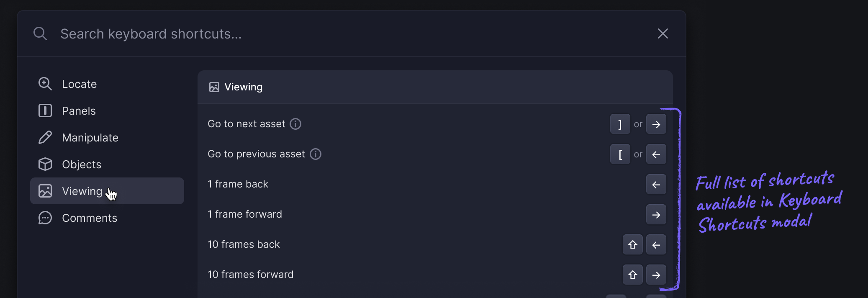868x298 pixels.
Task: Click the Viewing section header
Action: 243,87
